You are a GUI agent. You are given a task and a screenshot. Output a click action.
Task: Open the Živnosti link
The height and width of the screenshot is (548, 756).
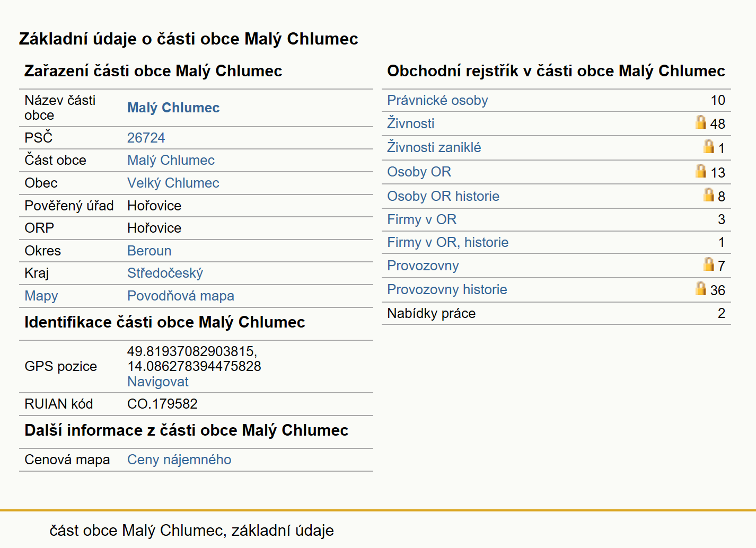pos(411,123)
